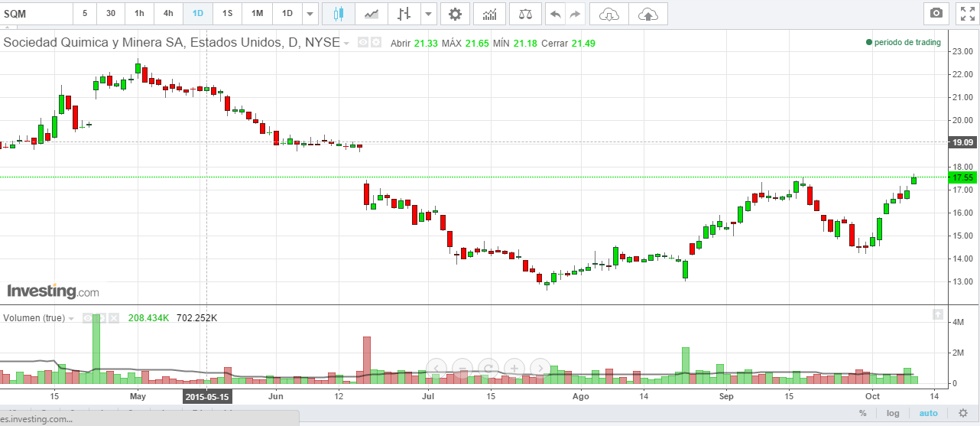Click the Sociedad Quimica y Minera title
Viewport: 980px width, 426px height.
[171, 43]
